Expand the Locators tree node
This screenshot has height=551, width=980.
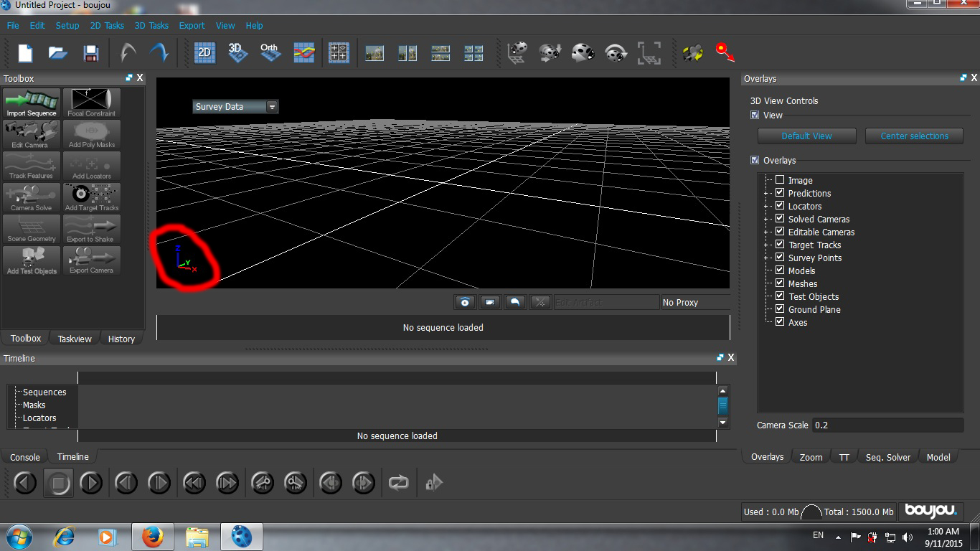pyautogui.click(x=768, y=206)
